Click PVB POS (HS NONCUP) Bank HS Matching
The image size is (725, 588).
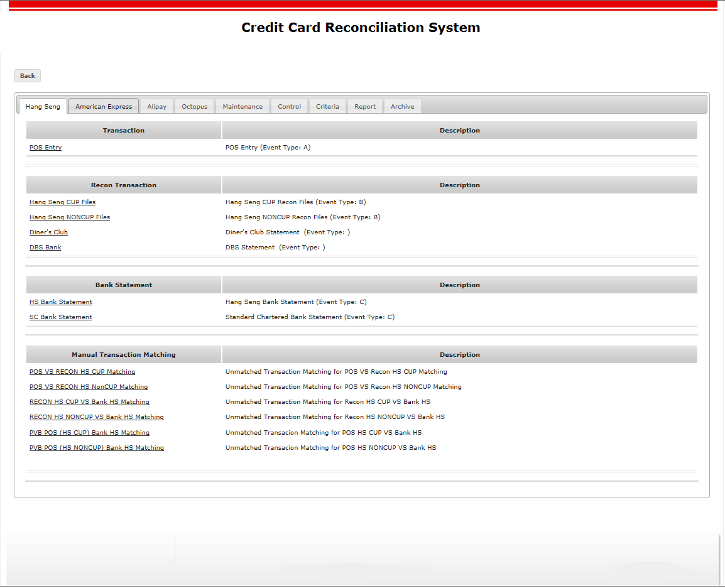point(97,448)
